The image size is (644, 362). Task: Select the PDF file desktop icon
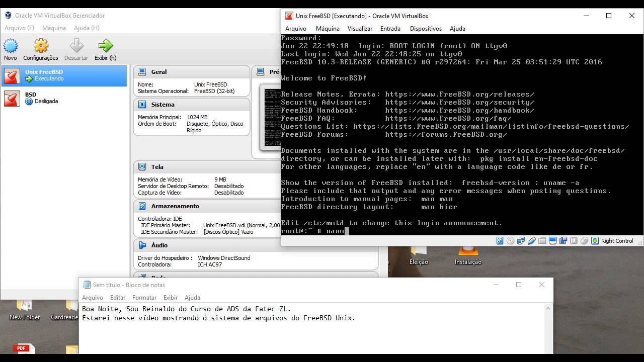coord(24,349)
